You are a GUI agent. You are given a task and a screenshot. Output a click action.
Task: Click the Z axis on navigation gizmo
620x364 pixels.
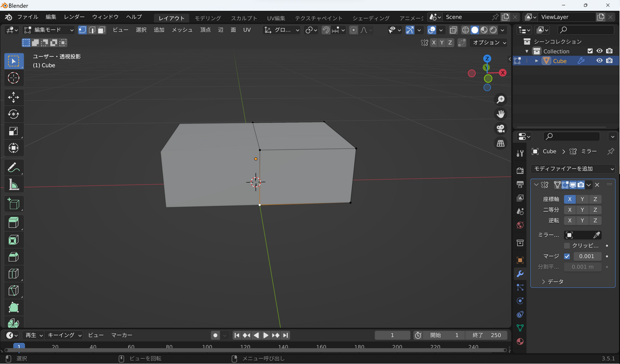pyautogui.click(x=487, y=58)
